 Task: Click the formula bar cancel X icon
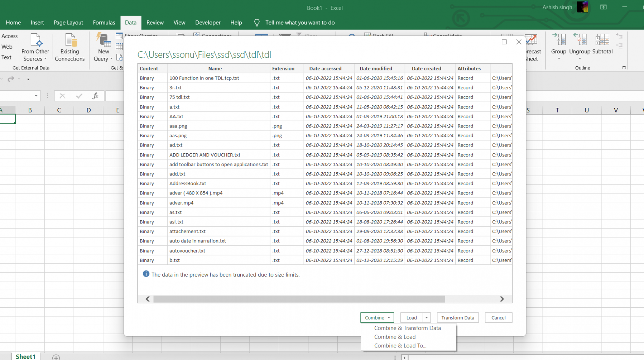click(x=62, y=96)
